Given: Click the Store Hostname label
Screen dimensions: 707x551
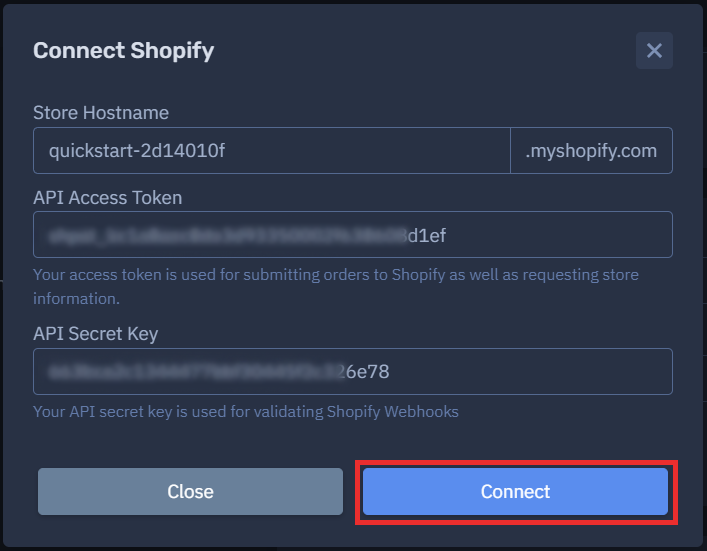Looking at the screenshot, I should tap(100, 112).
